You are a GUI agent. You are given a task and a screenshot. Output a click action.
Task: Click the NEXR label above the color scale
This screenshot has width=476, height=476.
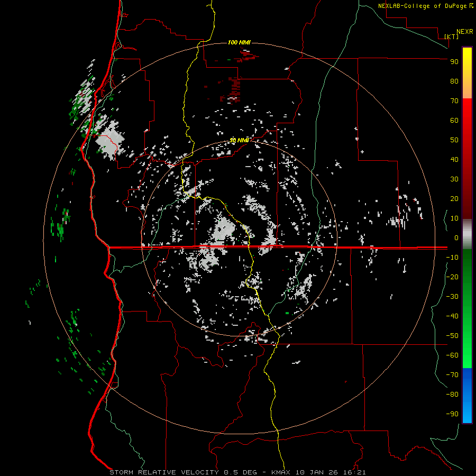click(x=465, y=32)
